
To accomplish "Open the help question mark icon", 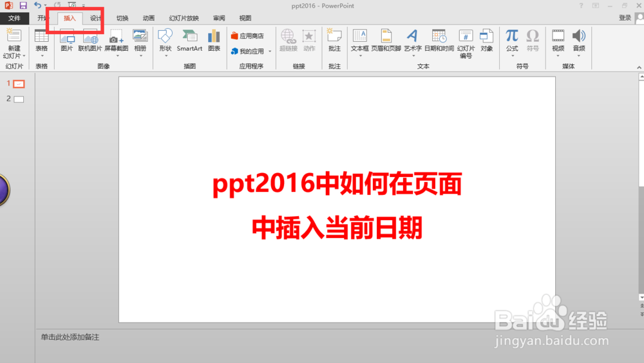I will click(581, 6).
